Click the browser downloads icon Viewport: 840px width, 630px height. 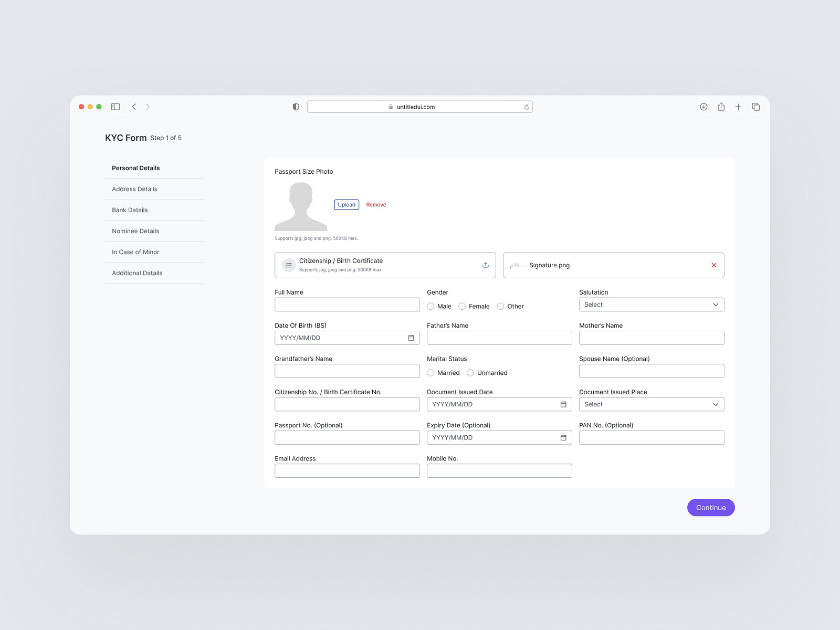[x=703, y=106]
